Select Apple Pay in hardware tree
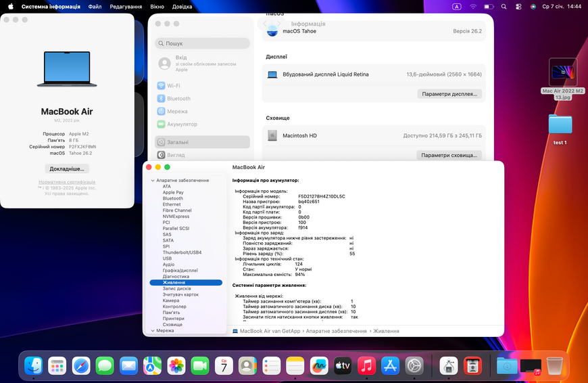588x383 pixels. coord(173,192)
